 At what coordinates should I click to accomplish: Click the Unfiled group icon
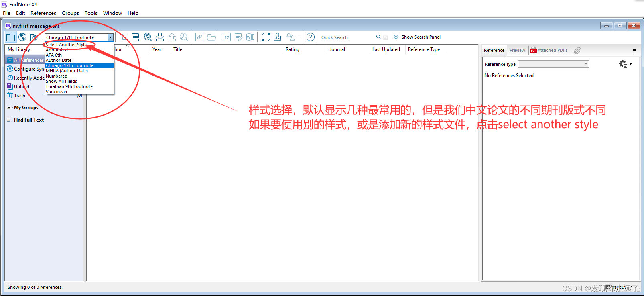[10, 86]
